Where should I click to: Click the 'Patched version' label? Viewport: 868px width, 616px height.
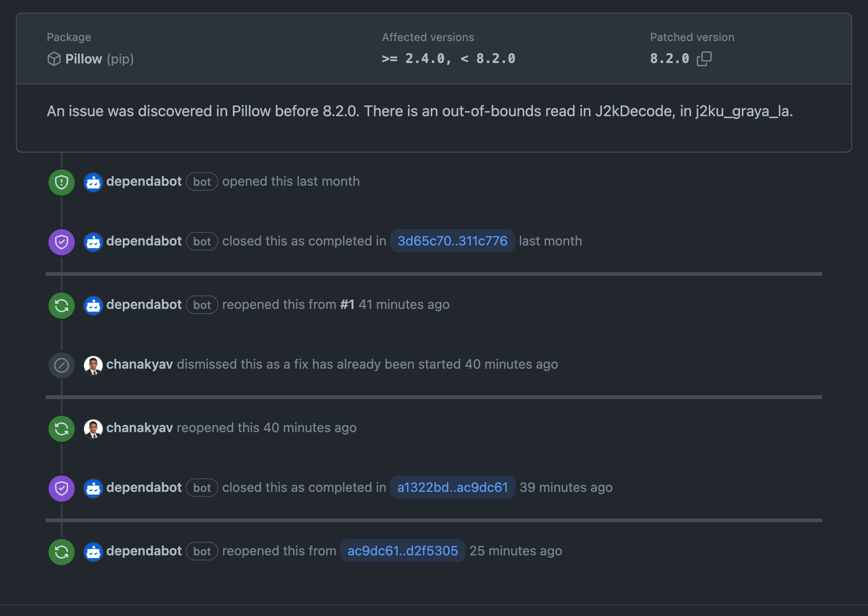pyautogui.click(x=692, y=37)
